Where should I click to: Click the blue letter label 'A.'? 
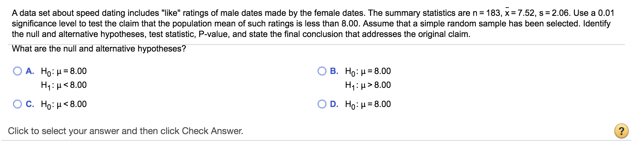coord(30,71)
